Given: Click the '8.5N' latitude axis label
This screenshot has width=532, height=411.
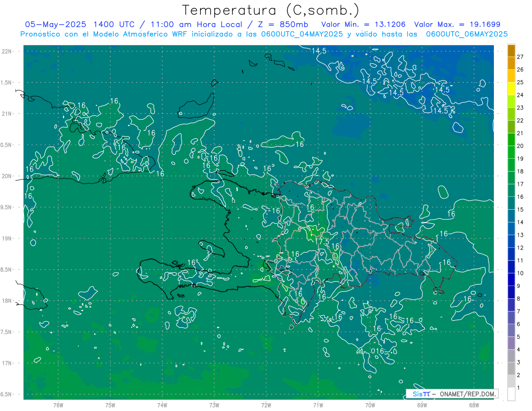Looking at the screenshot, I should click(7, 270).
